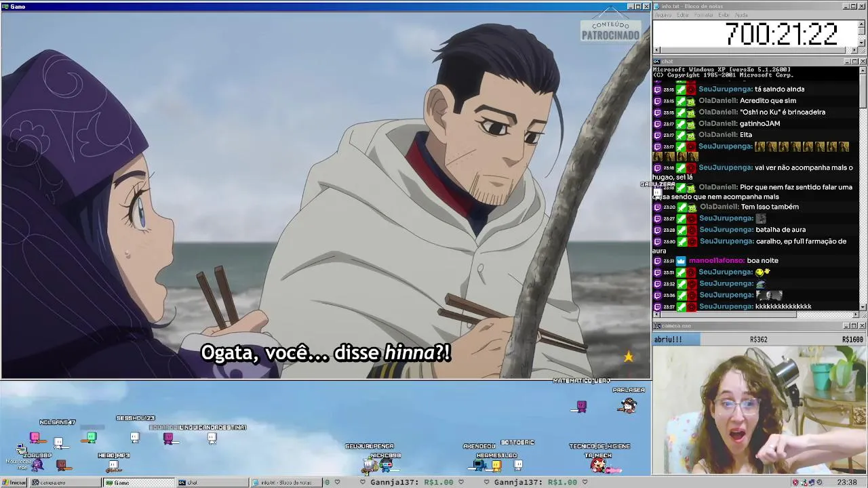
Task: Open the Formatar menu in Bloco de notas
Action: click(x=704, y=15)
